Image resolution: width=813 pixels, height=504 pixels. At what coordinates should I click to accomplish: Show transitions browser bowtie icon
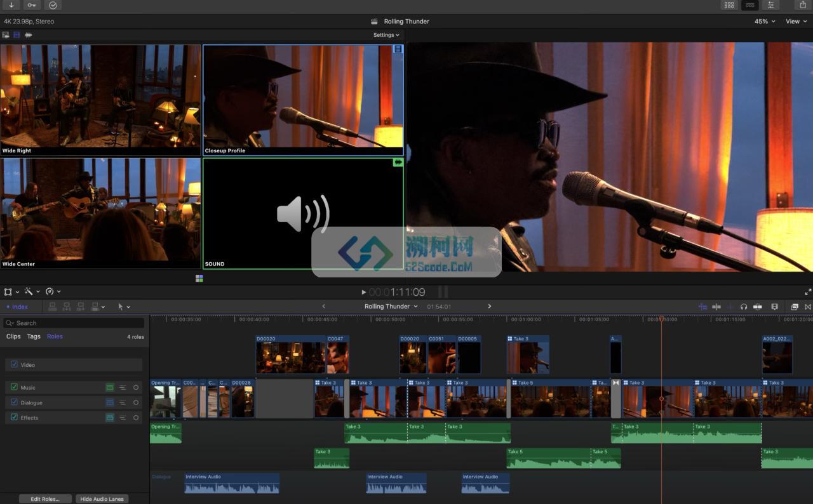click(808, 307)
